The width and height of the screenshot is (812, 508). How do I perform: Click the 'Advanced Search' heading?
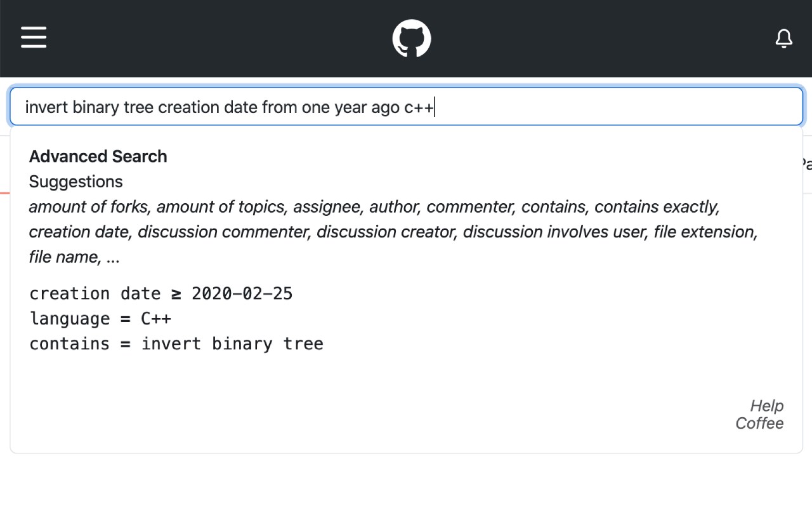(98, 156)
